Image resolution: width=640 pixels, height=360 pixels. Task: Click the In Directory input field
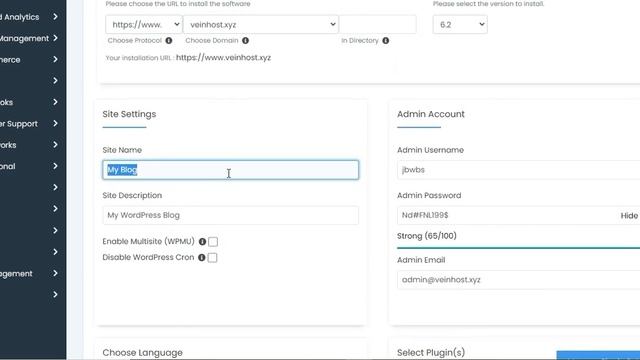pos(378,24)
